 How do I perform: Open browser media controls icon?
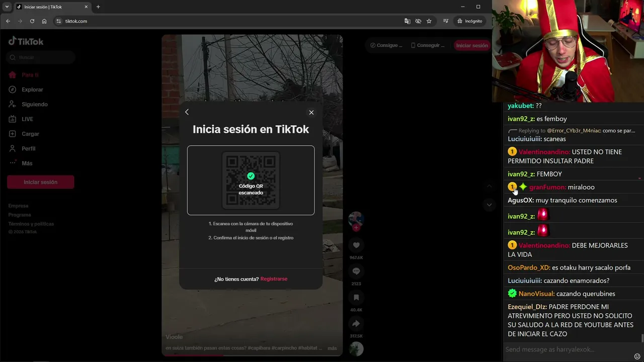[446, 21]
